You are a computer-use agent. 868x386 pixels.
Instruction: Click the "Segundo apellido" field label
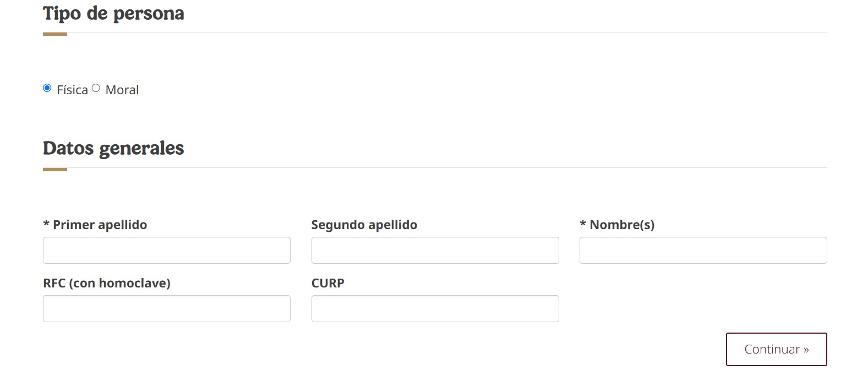click(364, 225)
